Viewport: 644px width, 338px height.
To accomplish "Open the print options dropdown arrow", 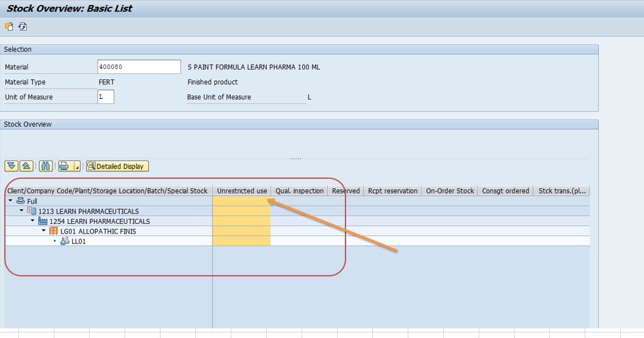I will point(77,166).
